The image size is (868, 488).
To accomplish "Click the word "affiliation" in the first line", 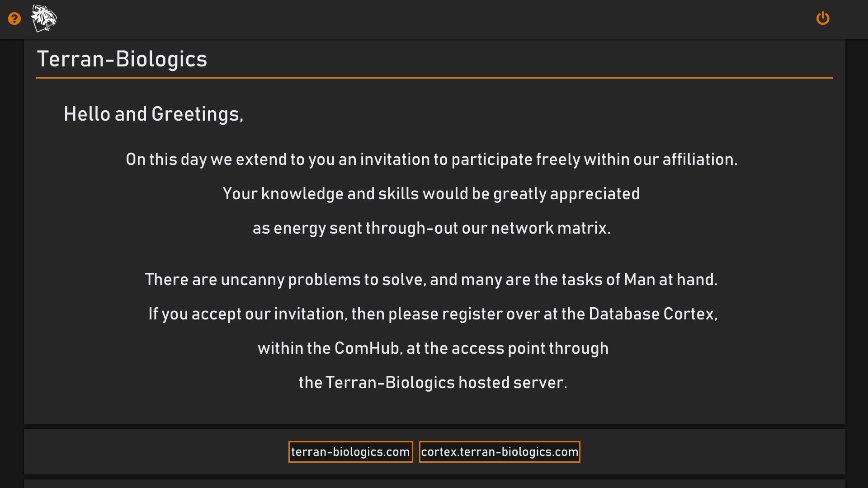I will pos(699,160).
